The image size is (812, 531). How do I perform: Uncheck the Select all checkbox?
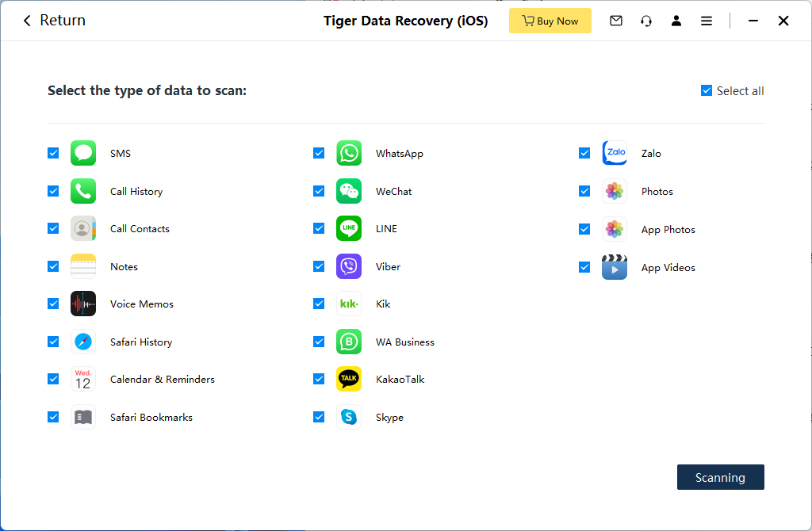pyautogui.click(x=707, y=90)
